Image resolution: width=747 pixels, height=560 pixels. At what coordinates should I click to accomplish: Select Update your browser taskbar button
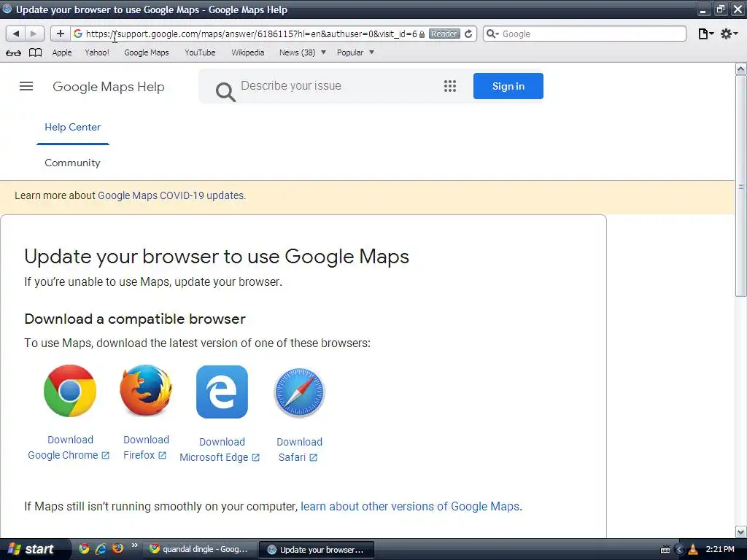pos(317,550)
